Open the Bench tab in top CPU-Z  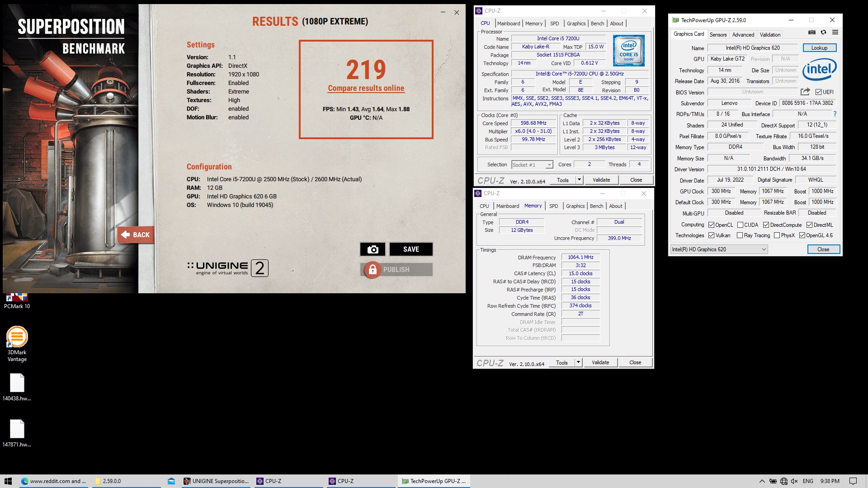click(x=597, y=23)
